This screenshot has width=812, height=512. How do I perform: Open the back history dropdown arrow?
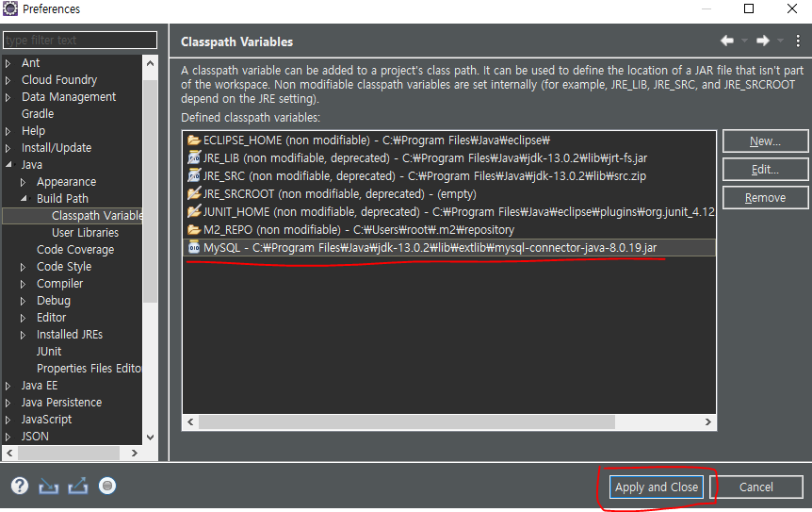tap(745, 41)
